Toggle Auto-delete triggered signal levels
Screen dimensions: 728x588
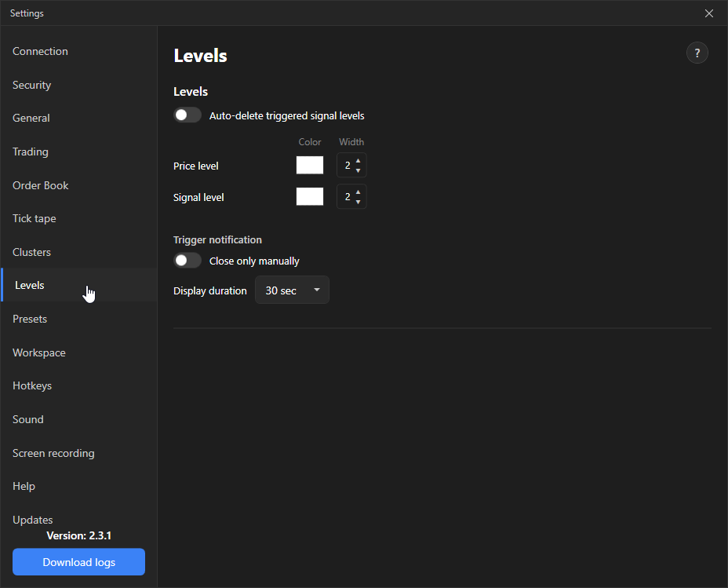click(x=187, y=115)
